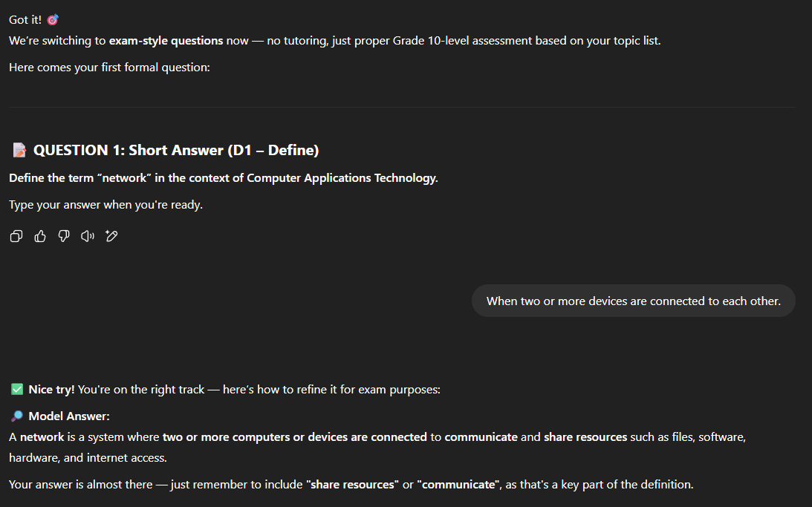Open Edit in canvas pencil icon
This screenshot has height=507, width=812.
pos(111,236)
